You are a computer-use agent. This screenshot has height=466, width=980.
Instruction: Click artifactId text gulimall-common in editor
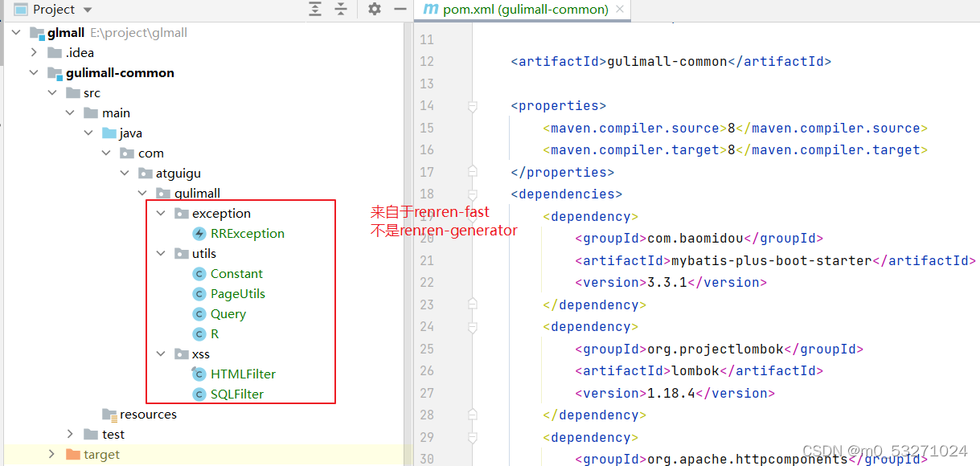tap(667, 62)
